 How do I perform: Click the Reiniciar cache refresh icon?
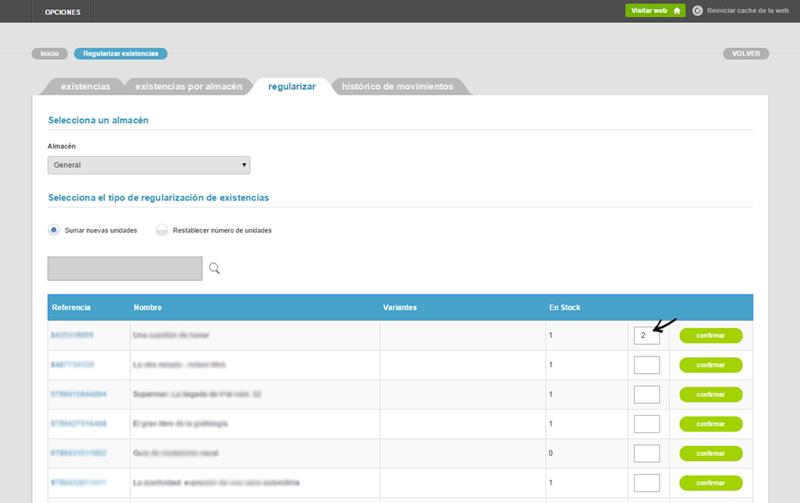point(697,11)
